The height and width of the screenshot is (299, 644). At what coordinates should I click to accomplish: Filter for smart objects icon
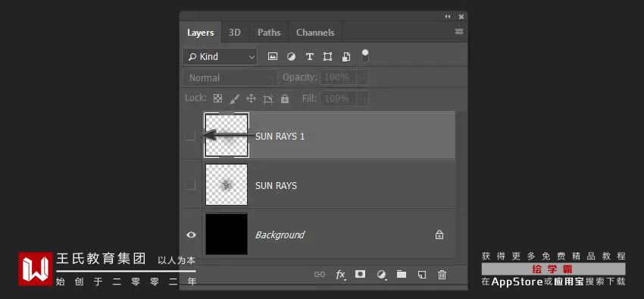[x=345, y=57]
